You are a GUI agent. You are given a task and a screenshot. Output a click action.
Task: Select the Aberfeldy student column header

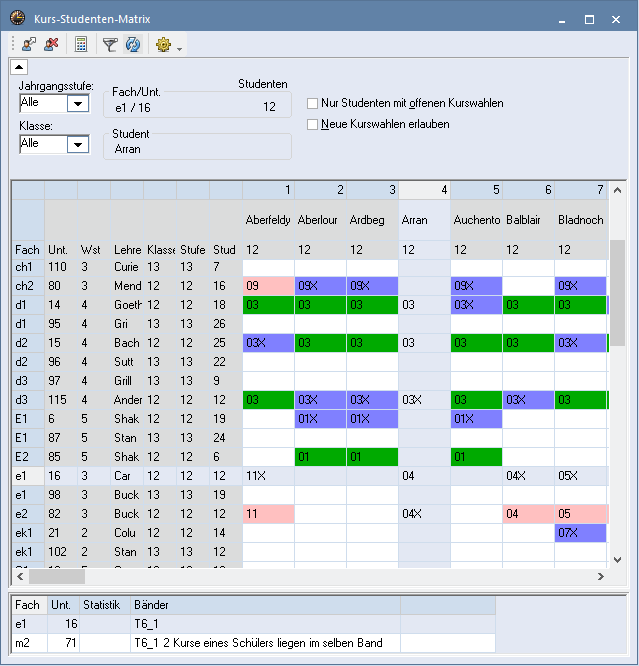click(268, 220)
